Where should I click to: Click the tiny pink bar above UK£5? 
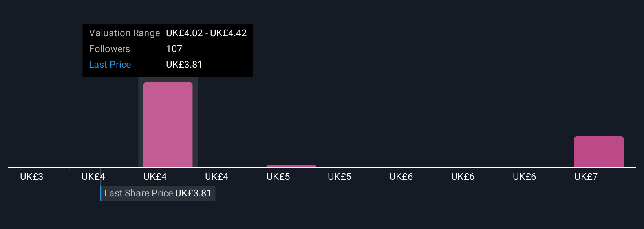point(291,166)
